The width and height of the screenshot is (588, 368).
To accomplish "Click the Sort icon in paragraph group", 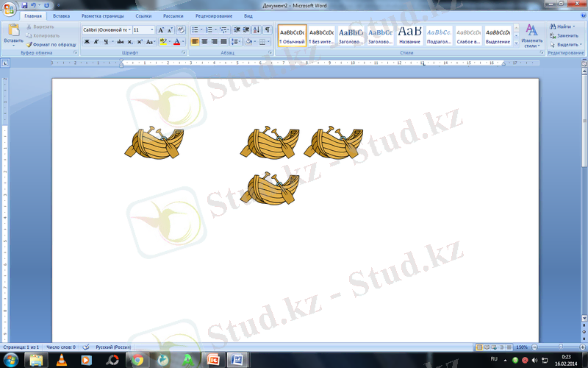I will pos(257,30).
